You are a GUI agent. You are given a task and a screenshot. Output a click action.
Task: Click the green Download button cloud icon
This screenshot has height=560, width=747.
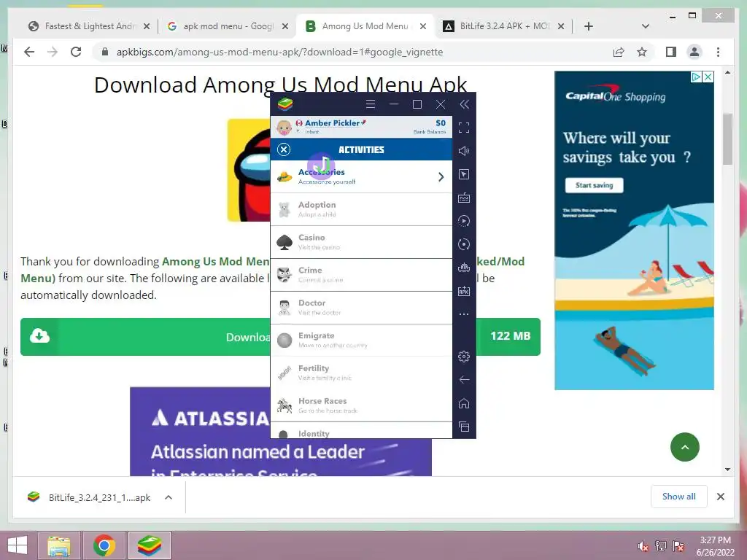click(39, 336)
